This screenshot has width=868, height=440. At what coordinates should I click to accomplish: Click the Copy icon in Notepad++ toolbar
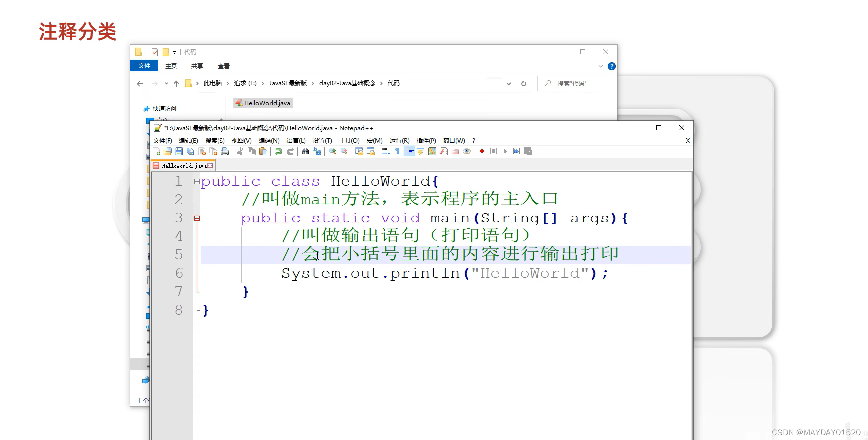pyautogui.click(x=252, y=151)
